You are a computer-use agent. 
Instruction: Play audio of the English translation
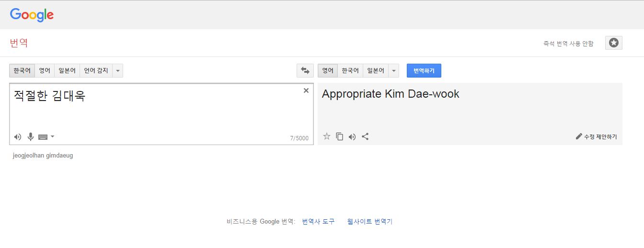click(x=352, y=136)
